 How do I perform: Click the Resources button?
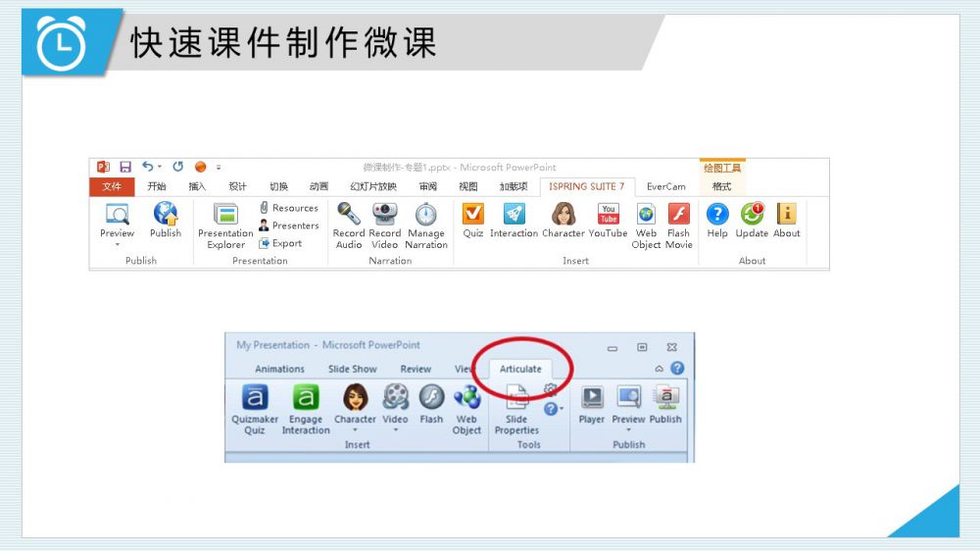point(289,208)
